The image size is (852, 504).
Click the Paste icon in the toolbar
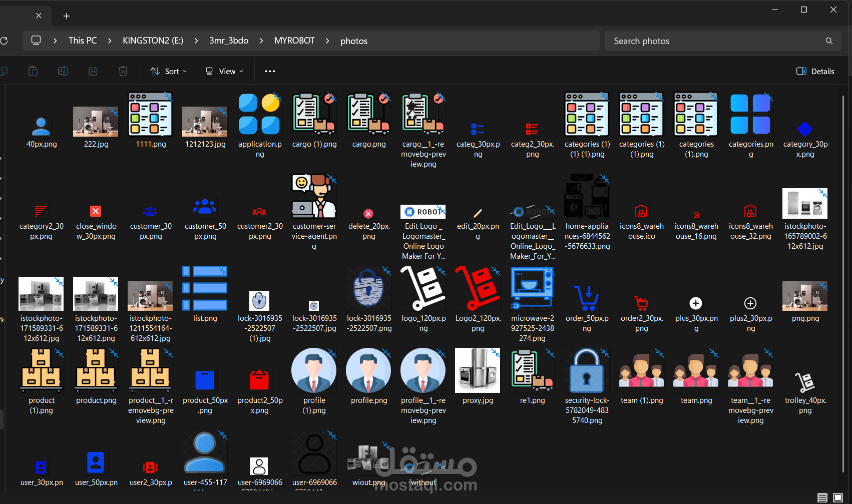point(33,71)
